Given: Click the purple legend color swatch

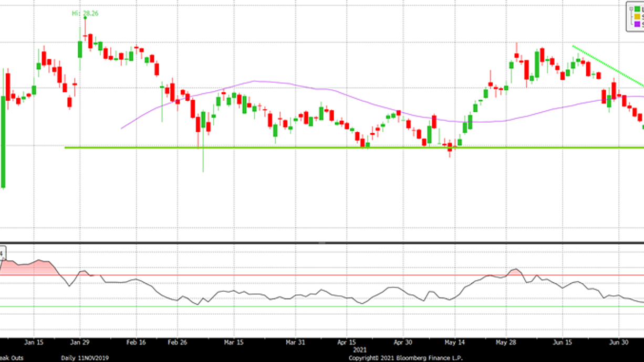Looking at the screenshot, I should pyautogui.click(x=638, y=24).
